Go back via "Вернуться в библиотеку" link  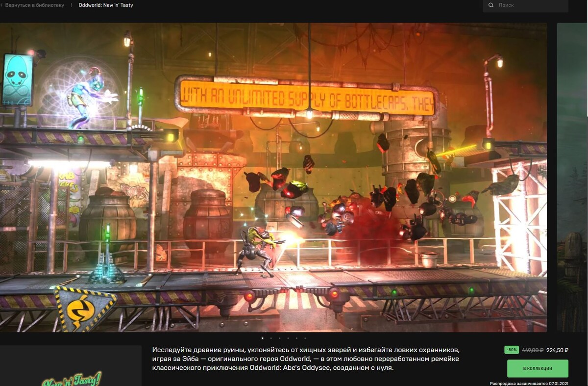pos(35,5)
